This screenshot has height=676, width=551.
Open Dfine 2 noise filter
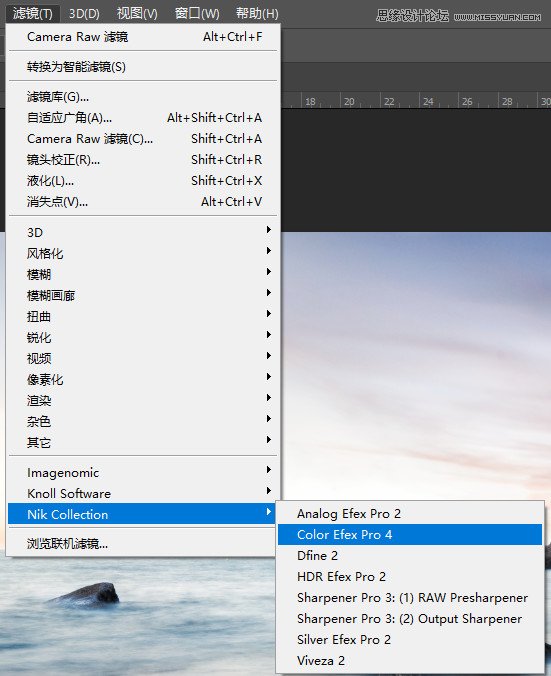[x=410, y=556]
